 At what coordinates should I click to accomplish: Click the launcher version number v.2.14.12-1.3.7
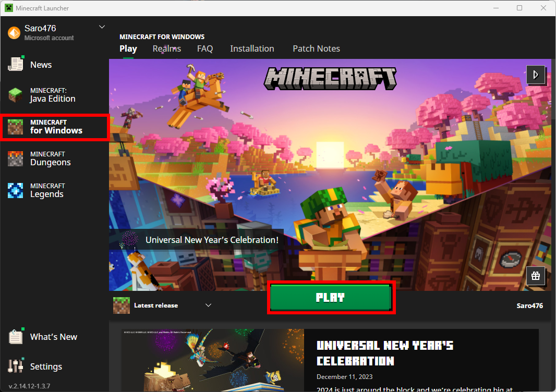click(x=29, y=386)
